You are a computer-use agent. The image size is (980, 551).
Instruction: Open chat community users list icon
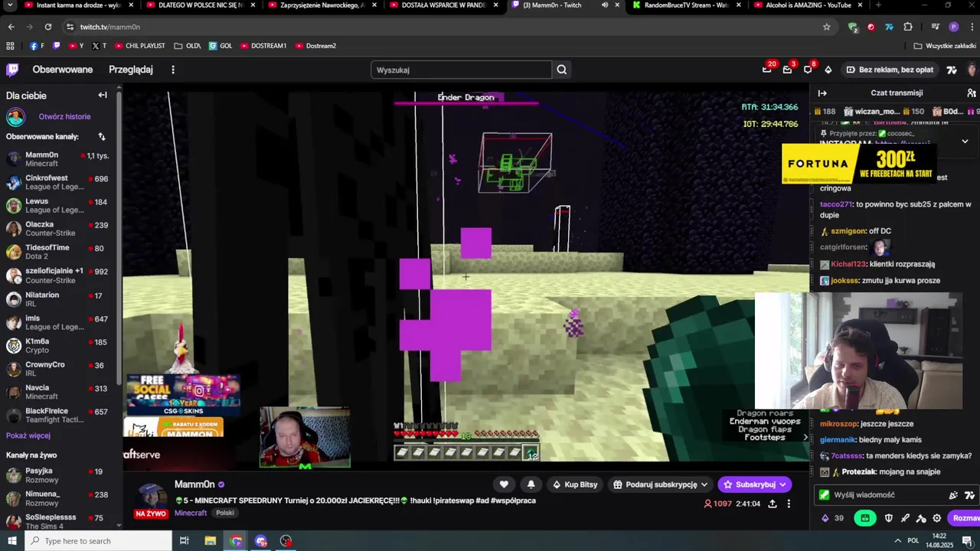point(972,93)
